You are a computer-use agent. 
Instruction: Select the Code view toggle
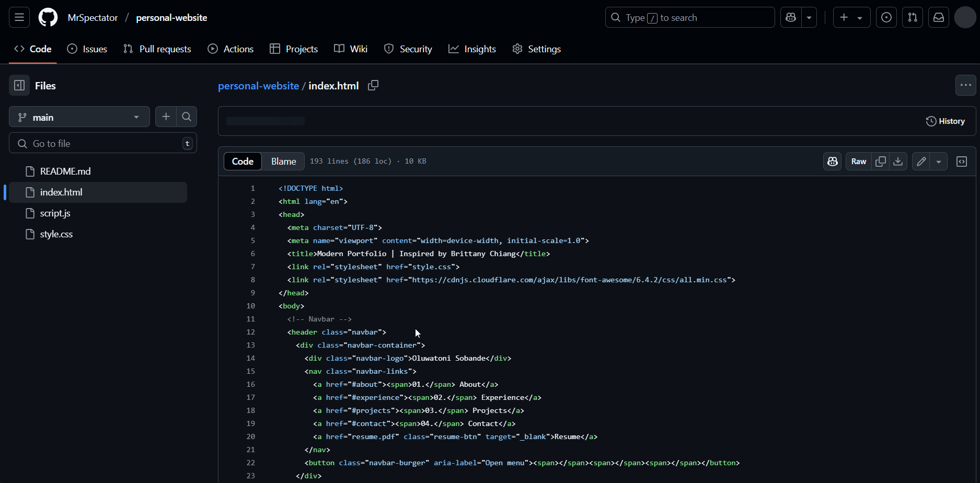click(x=243, y=162)
